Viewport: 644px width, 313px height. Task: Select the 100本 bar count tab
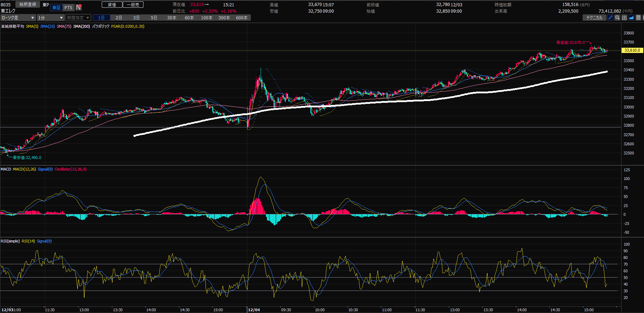coord(207,18)
